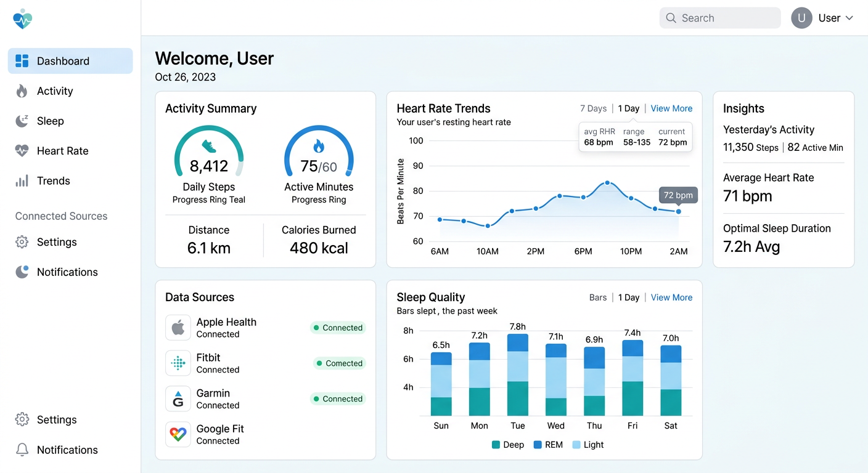Click the user avatar circle "U"
The image size is (868, 473).
pos(801,18)
